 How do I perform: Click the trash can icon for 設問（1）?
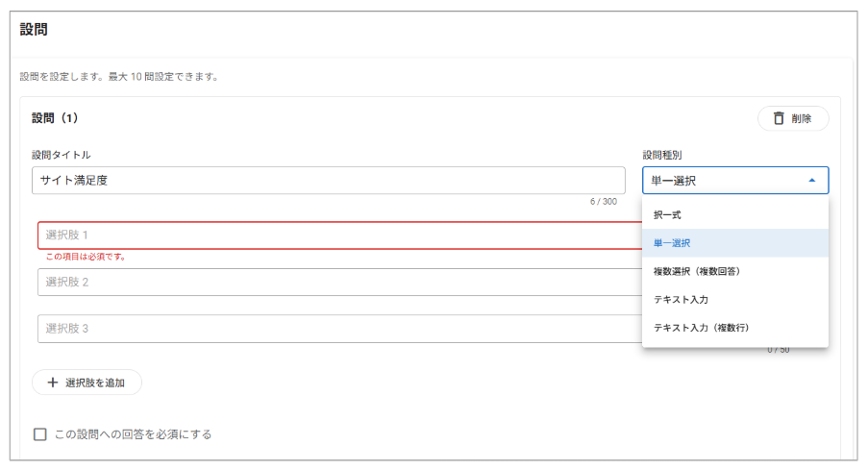[779, 119]
